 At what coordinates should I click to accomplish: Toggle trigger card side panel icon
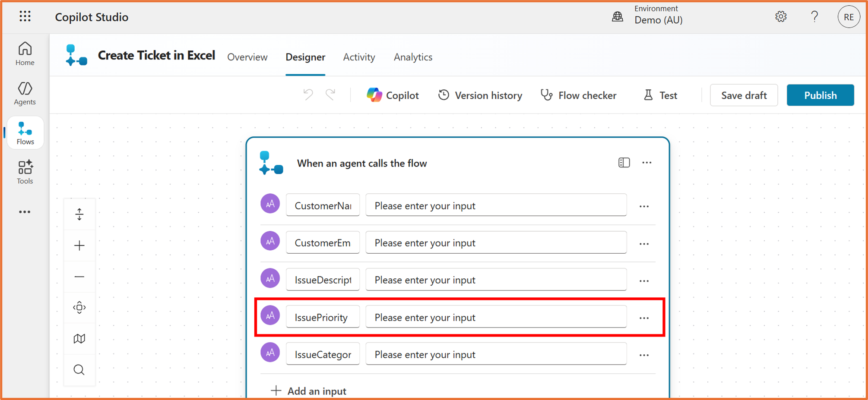624,163
